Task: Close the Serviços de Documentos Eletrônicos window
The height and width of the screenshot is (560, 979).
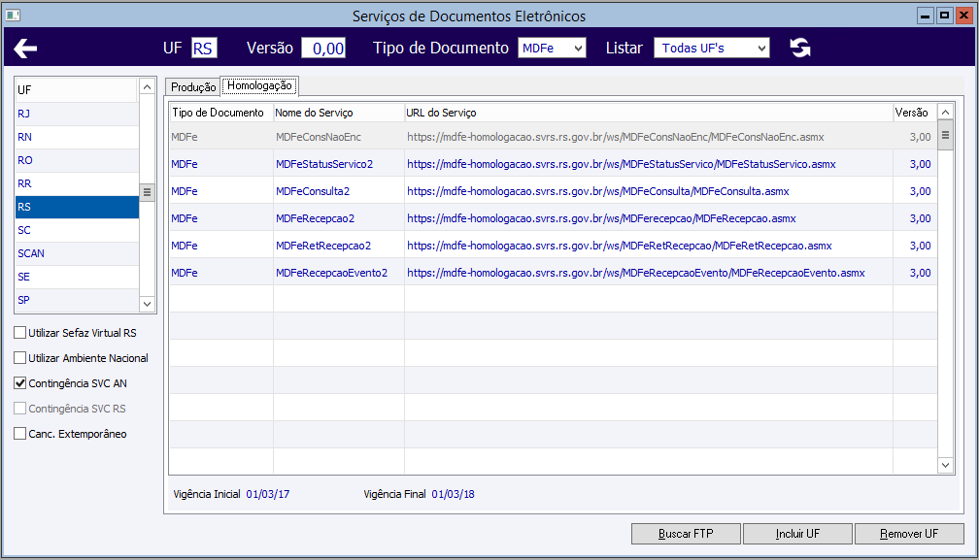Action: (x=964, y=16)
